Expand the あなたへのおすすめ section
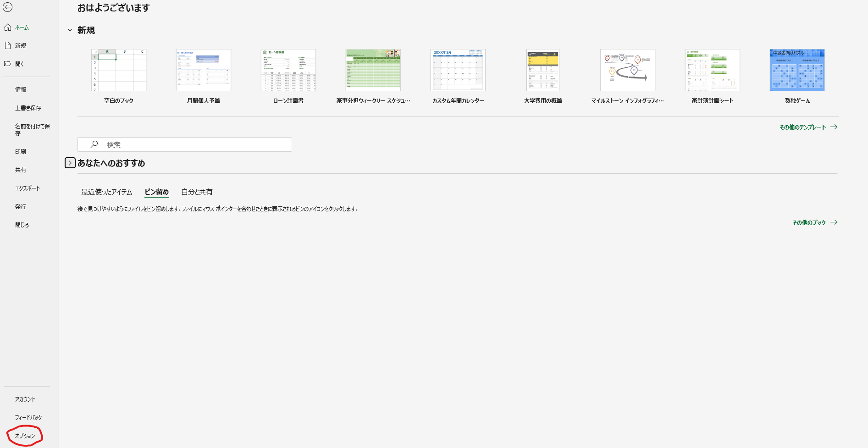This screenshot has height=448, width=868. click(70, 163)
